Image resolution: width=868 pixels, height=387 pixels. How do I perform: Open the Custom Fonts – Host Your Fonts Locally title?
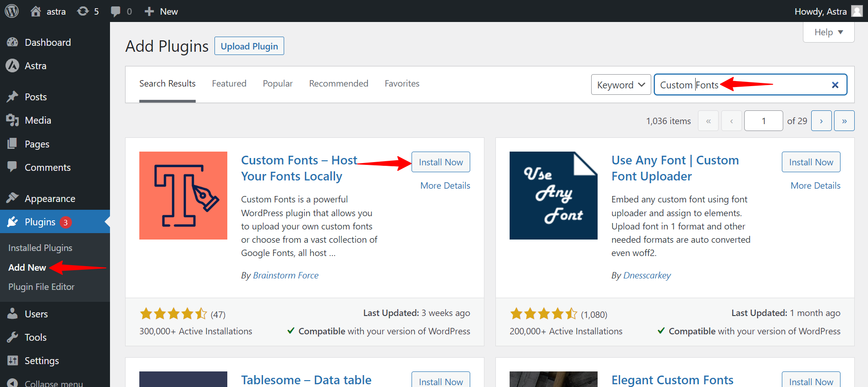[x=299, y=168]
